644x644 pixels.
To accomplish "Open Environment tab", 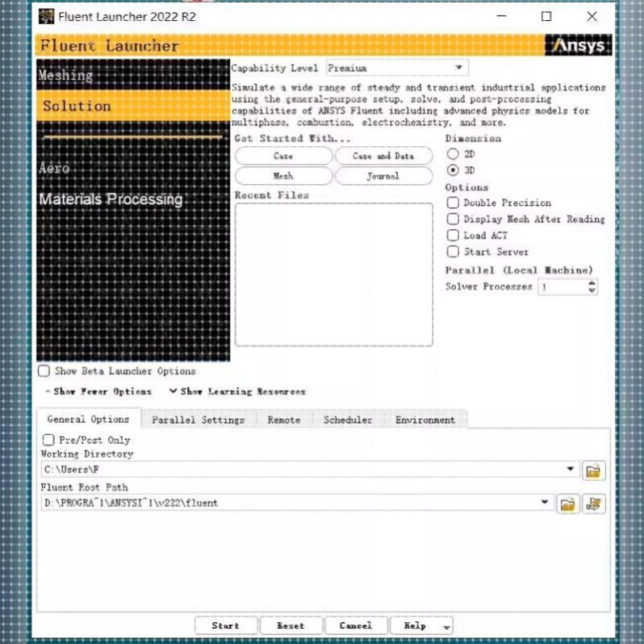I will coord(425,420).
